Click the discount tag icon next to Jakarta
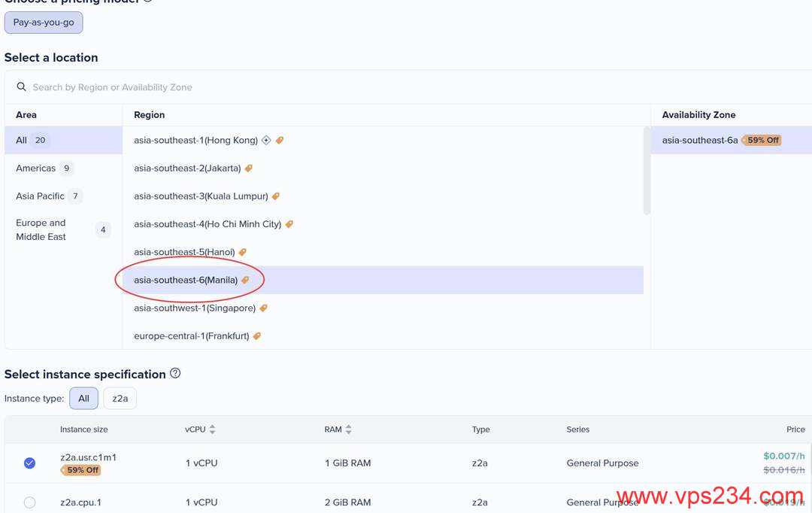812x513 pixels. coord(249,168)
